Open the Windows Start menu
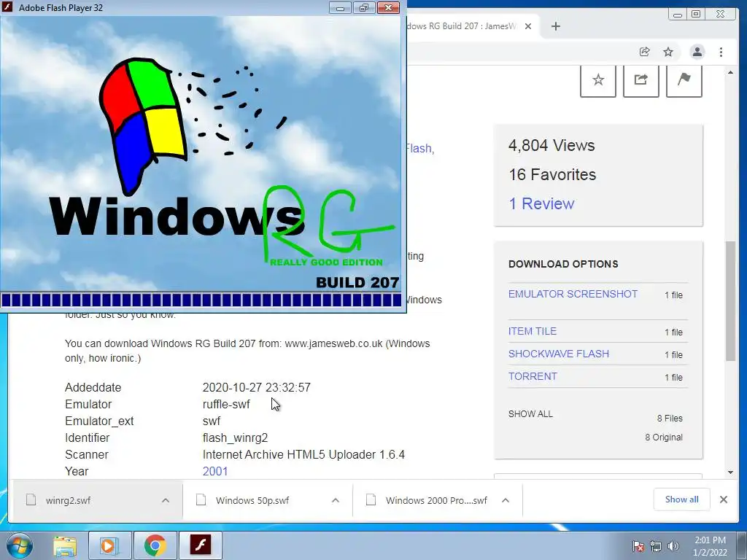 19,545
